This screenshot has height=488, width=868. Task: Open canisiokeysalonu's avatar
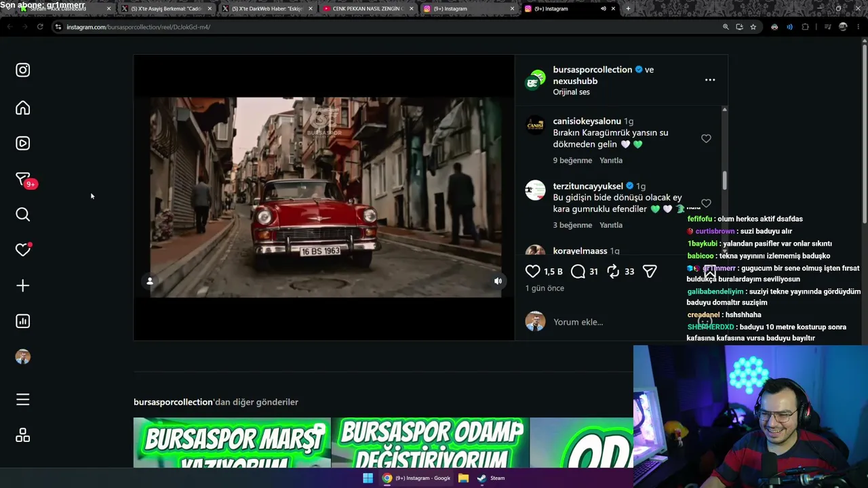coord(535,125)
